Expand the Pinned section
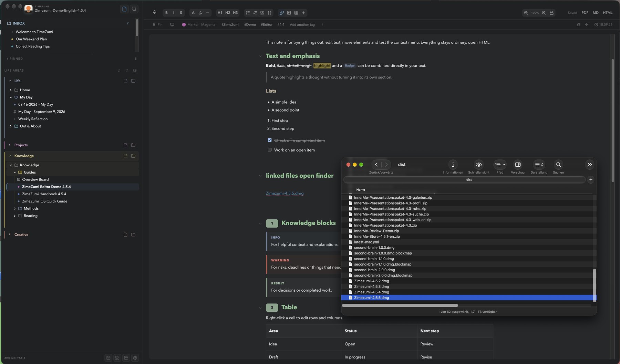Viewport: 620px width, 364px height. tap(7, 59)
